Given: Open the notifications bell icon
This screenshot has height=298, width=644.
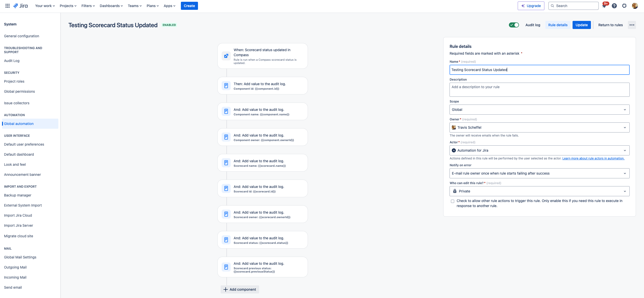Looking at the screenshot, I should click(604, 6).
